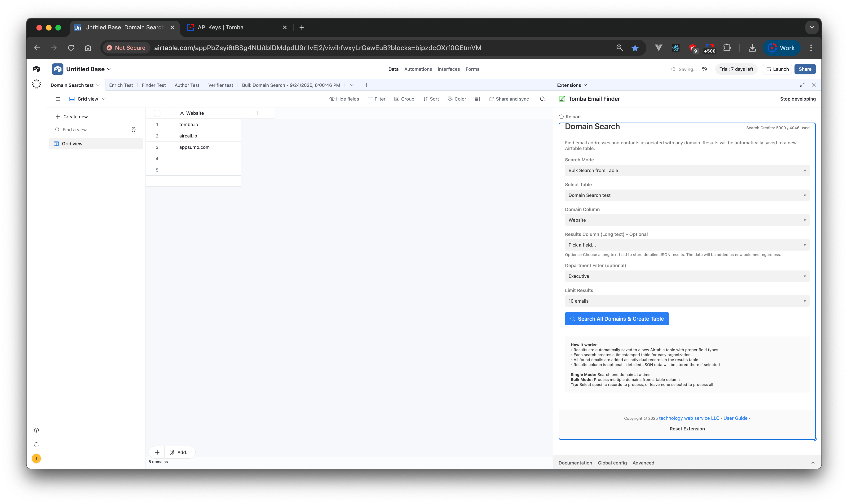Check the select-all rows checkbox

(157, 113)
